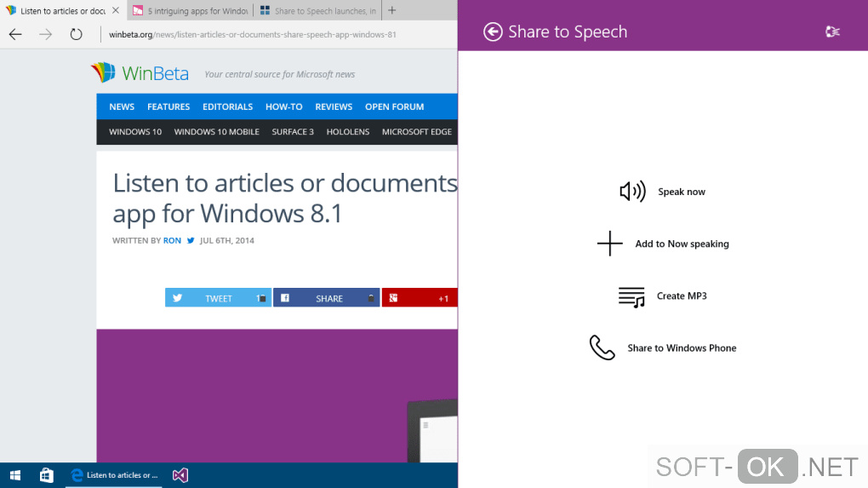Open the settings icon in Share to Speech header
Image resolution: width=868 pixels, height=488 pixels.
tap(832, 32)
